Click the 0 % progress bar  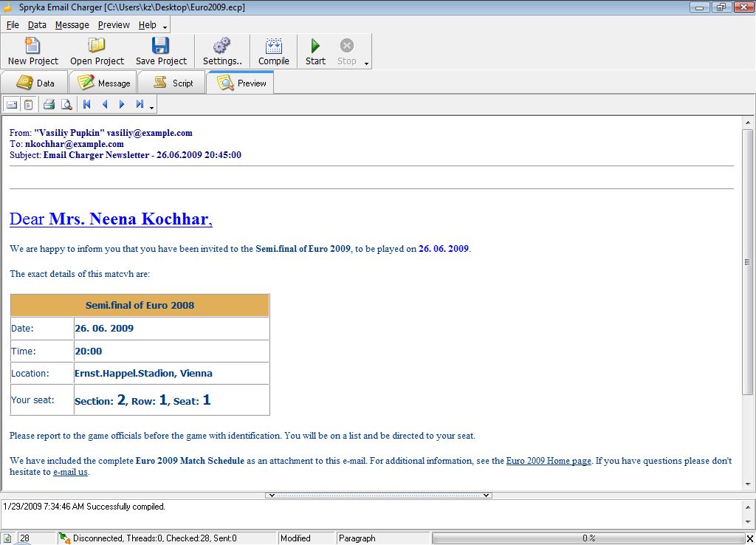tap(588, 538)
